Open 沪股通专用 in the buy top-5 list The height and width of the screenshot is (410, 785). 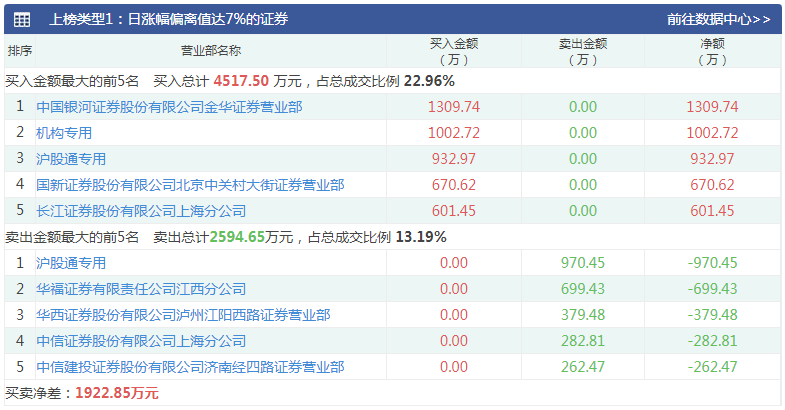pyautogui.click(x=71, y=158)
